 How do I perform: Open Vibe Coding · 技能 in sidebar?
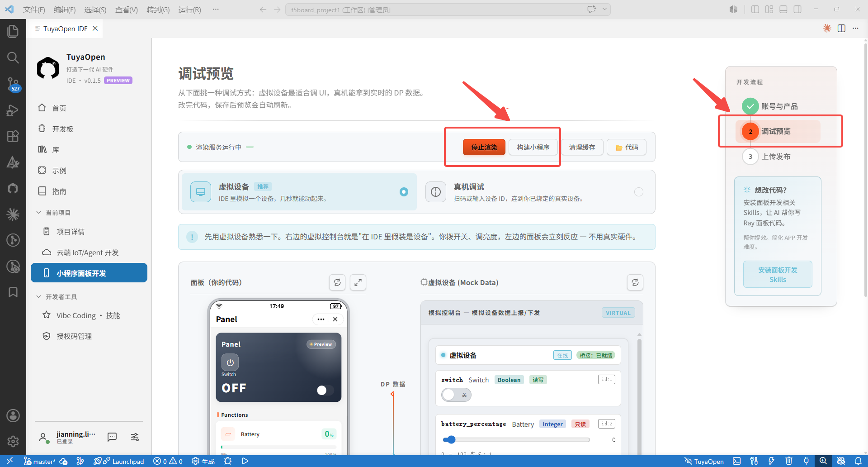click(89, 315)
